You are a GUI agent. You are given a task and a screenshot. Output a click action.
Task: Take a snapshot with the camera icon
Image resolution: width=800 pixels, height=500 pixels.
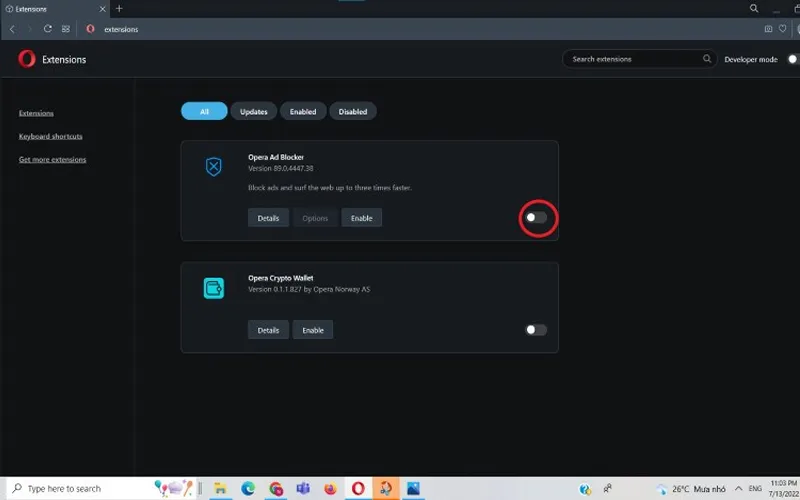(768, 29)
